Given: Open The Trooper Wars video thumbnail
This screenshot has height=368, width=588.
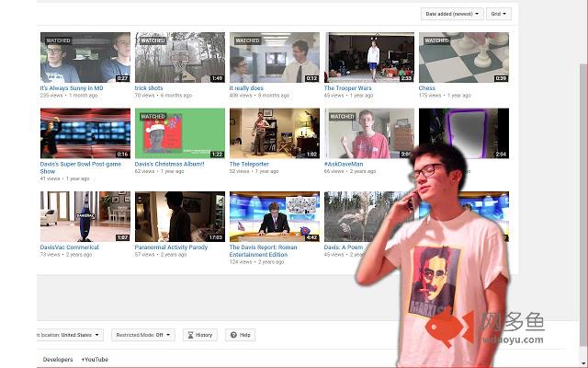Looking at the screenshot, I should coord(369,57).
